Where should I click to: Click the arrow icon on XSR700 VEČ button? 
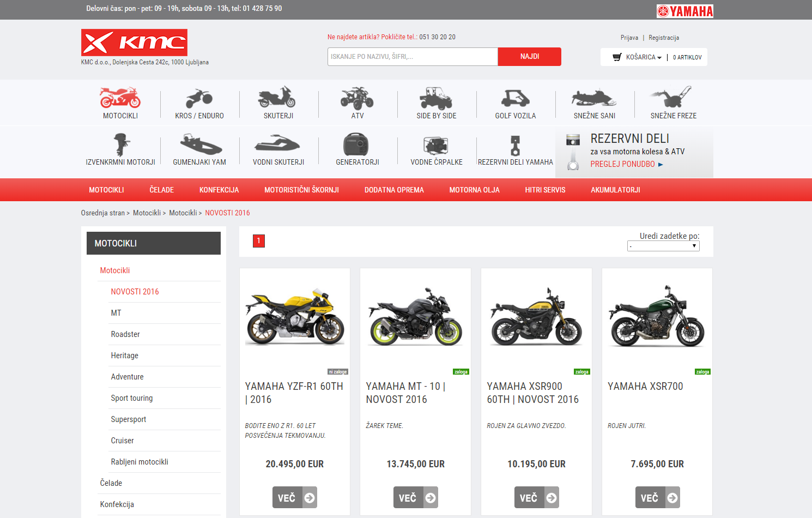point(672,498)
